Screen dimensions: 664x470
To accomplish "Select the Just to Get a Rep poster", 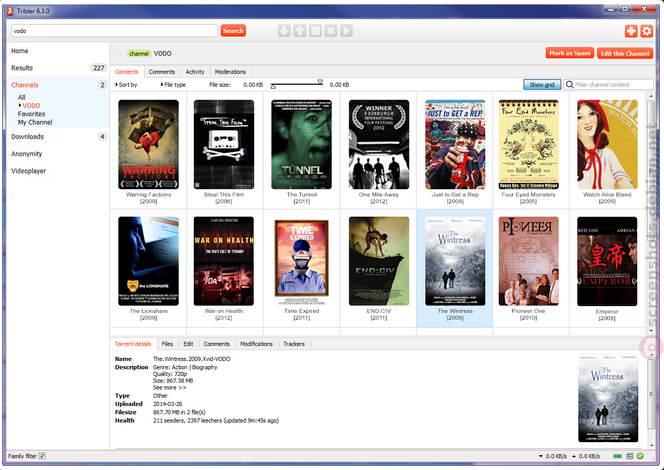I will click(x=455, y=144).
